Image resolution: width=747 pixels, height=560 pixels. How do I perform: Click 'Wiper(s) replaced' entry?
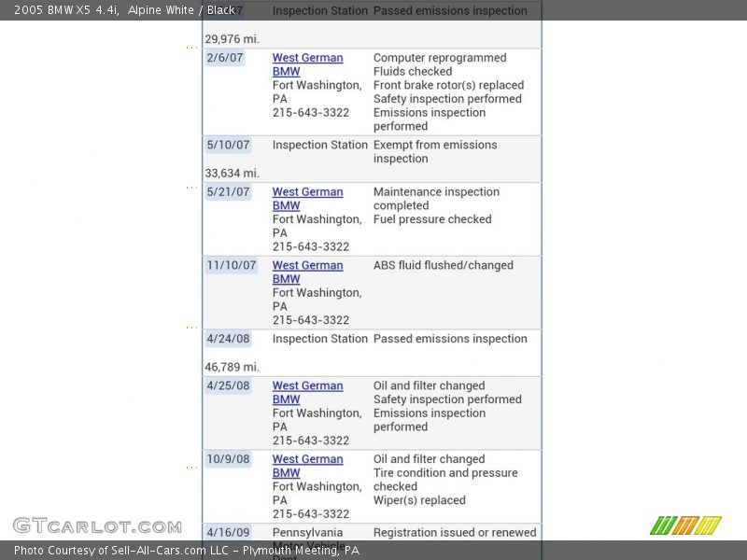click(x=419, y=500)
